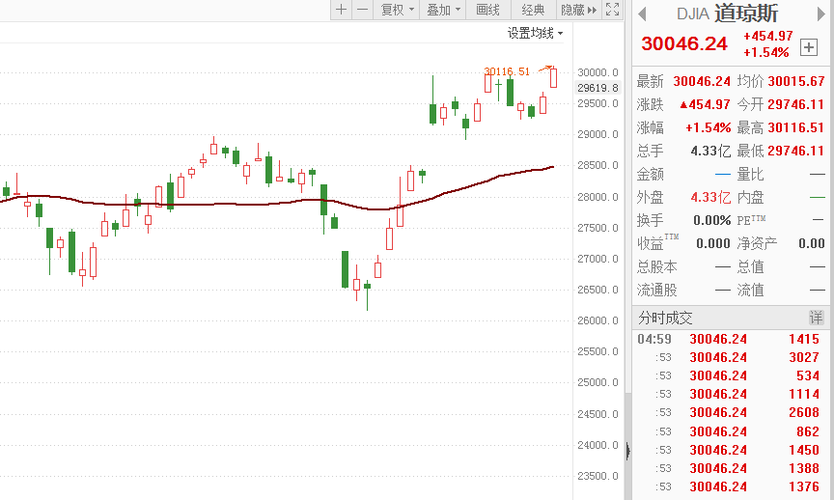The width and height of the screenshot is (834, 500).
Task: Add DJIA to watchlist plus icon
Action: pos(808,47)
